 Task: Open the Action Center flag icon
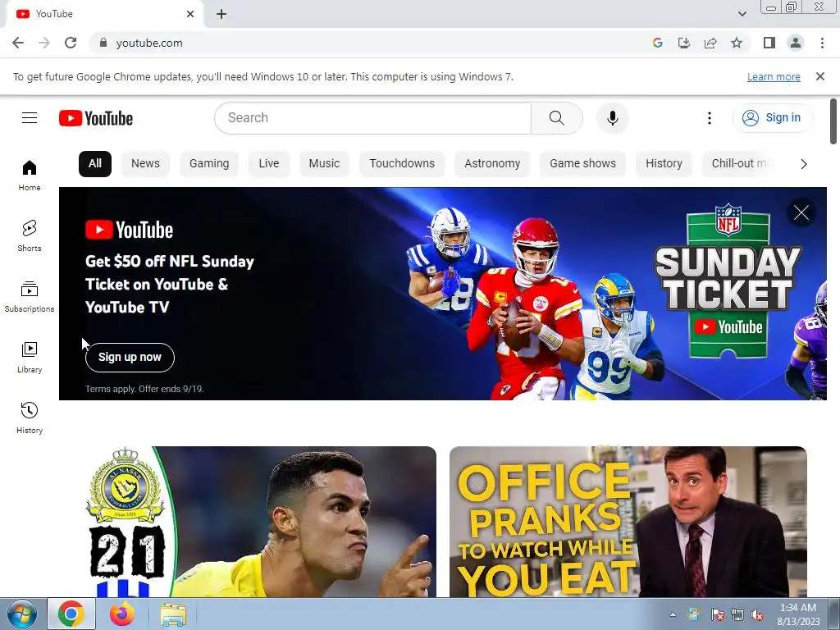click(x=717, y=614)
